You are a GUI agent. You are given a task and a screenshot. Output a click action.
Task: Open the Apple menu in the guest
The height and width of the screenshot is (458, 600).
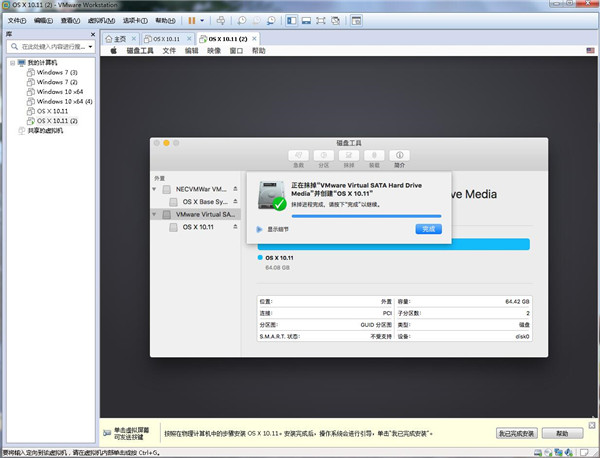114,51
